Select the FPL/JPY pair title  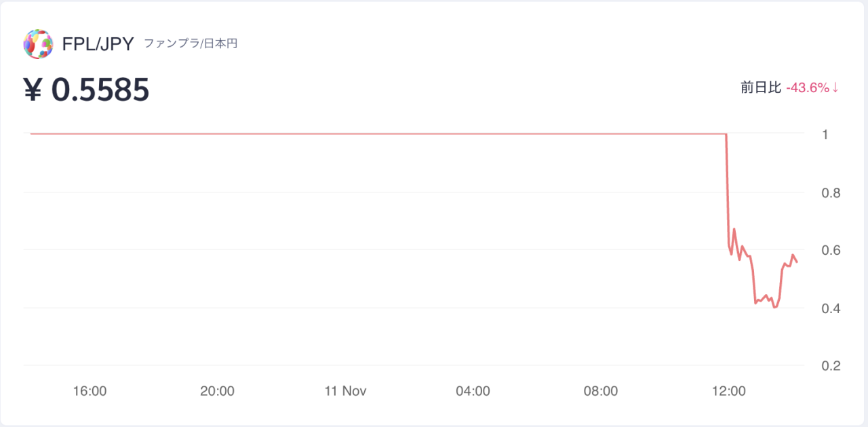pos(98,45)
